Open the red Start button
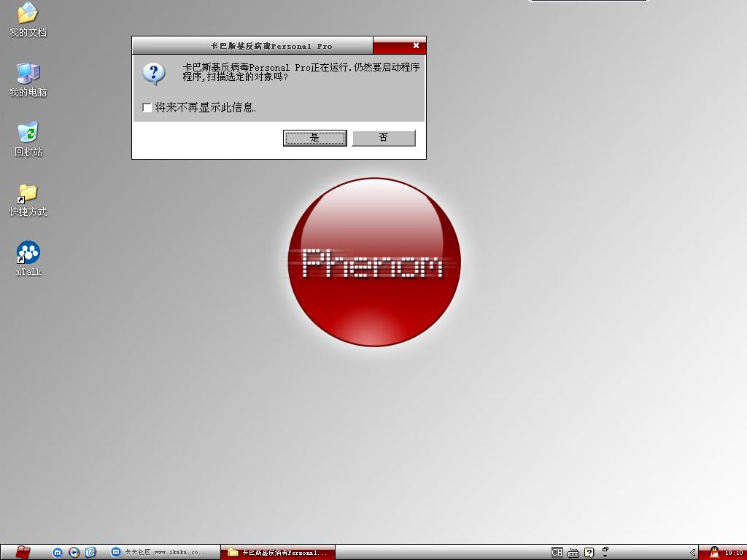 23,553
